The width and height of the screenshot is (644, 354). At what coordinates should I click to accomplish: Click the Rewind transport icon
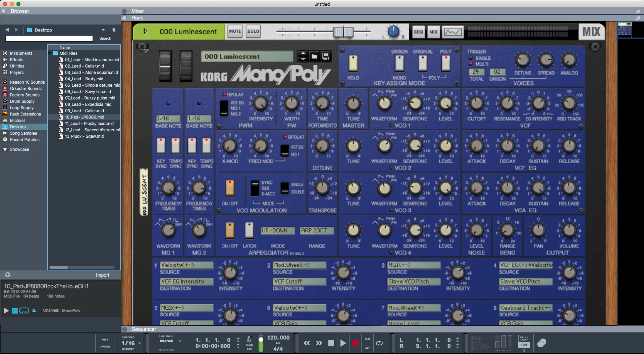click(x=307, y=343)
